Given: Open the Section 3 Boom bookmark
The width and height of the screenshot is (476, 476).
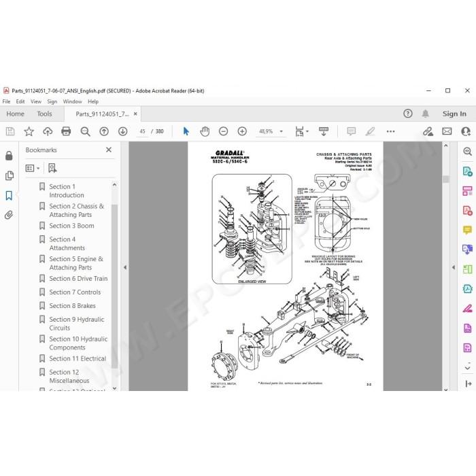Looking at the screenshot, I should tap(71, 226).
